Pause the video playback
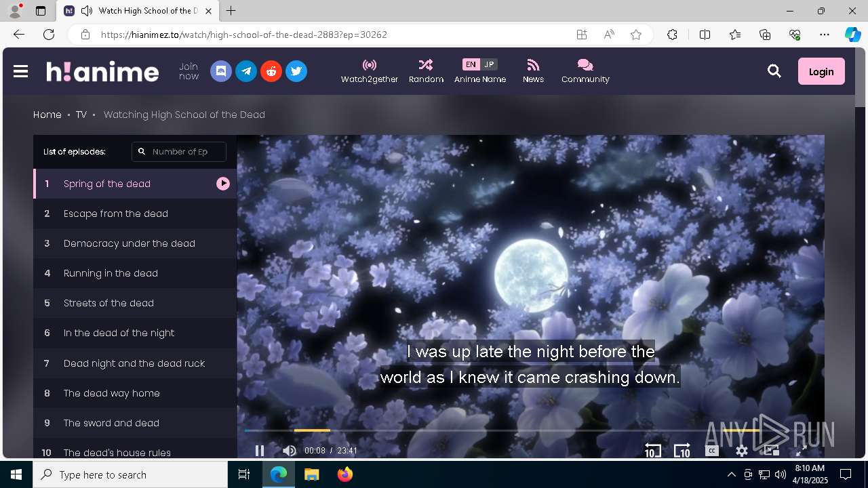This screenshot has height=488, width=868. tap(259, 451)
